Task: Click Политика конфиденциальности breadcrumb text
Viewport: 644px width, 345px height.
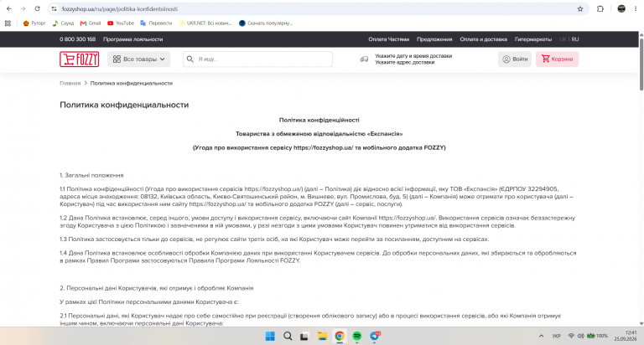Action: [132, 83]
